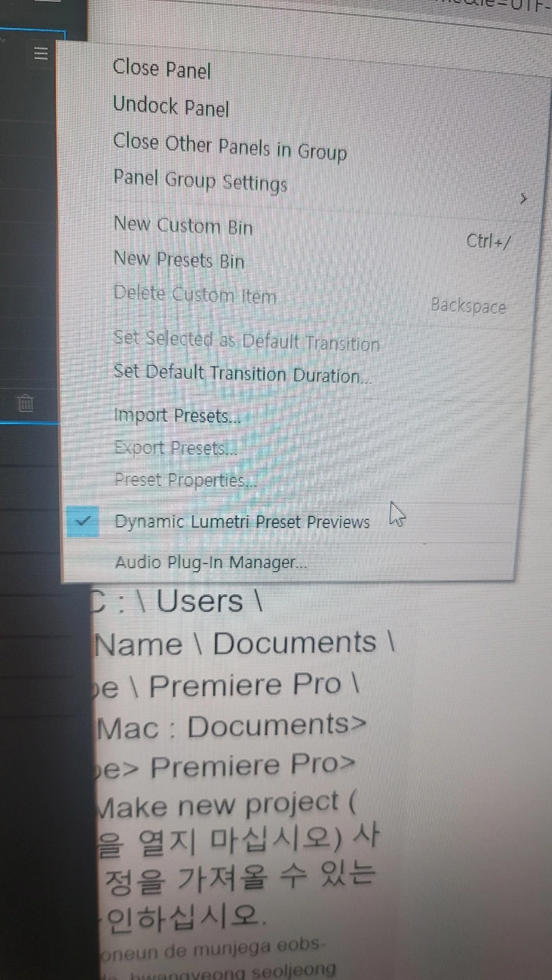Click the 'Premiere Pro \' text line
Screen dimensions: 552x980
pyautogui.click(x=254, y=685)
